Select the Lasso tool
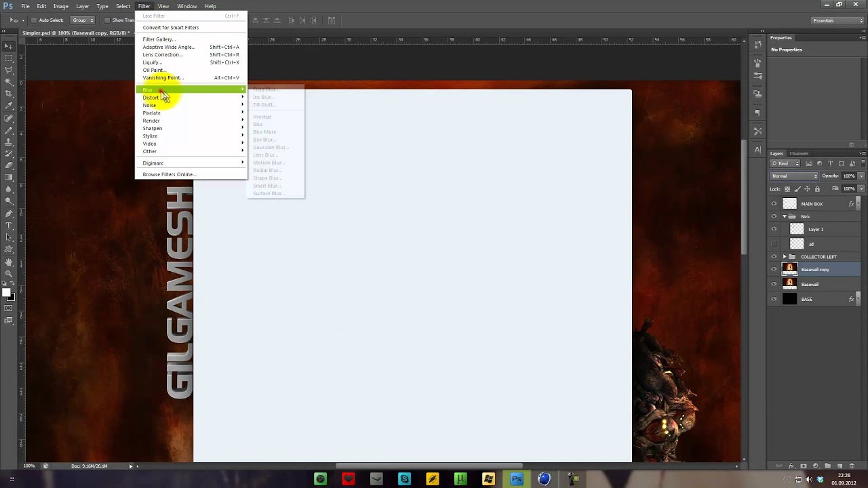868x488 pixels. [9, 70]
